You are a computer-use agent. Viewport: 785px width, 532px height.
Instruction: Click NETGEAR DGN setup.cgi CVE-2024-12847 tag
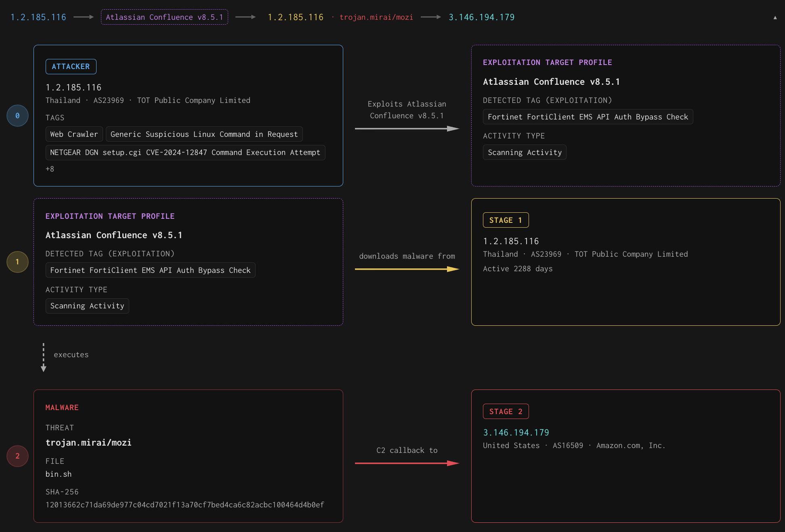click(x=185, y=152)
